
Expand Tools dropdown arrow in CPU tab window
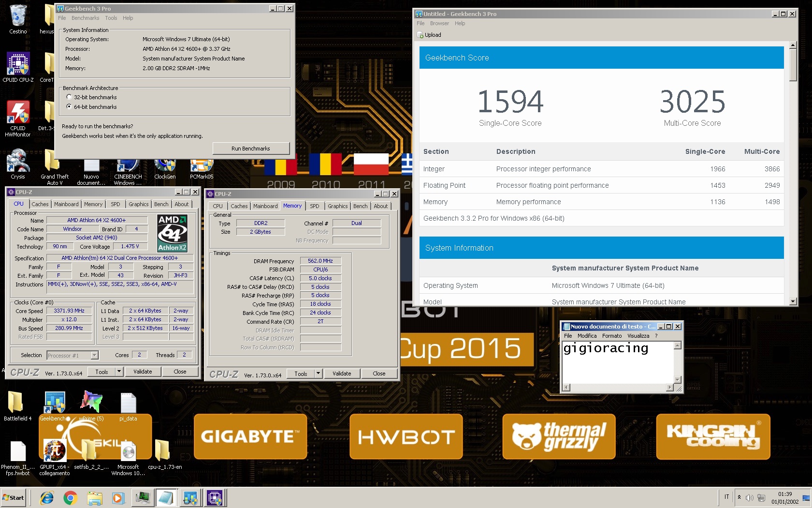tap(119, 372)
